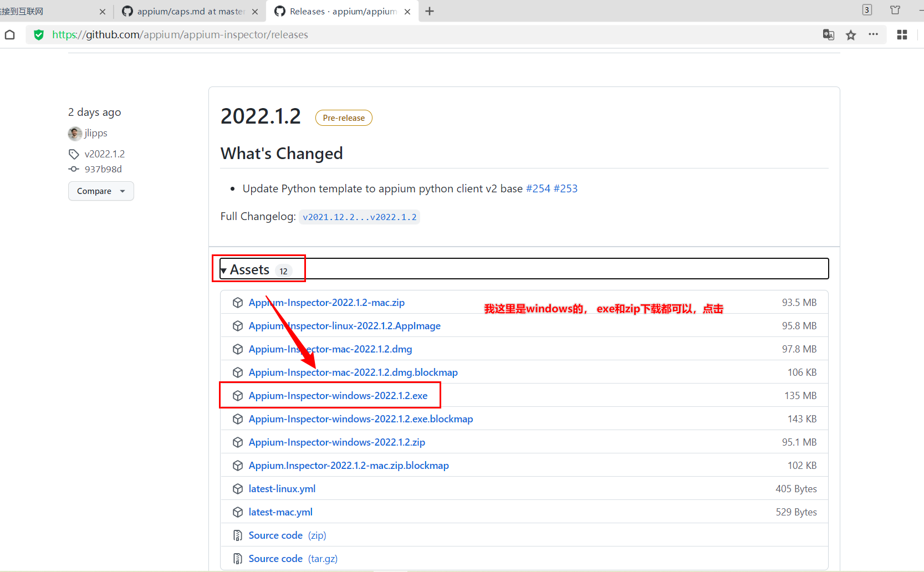
Task: Click package icon for latest-linux.yml
Action: point(238,489)
